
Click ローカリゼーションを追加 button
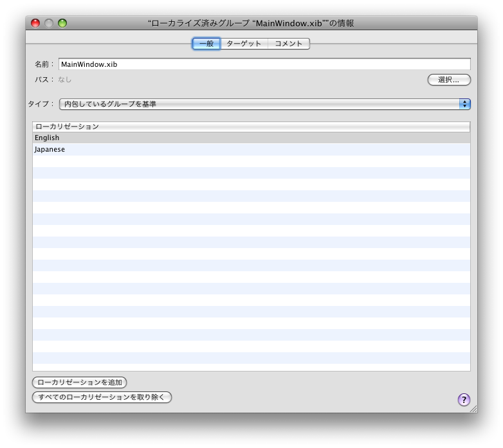point(80,382)
